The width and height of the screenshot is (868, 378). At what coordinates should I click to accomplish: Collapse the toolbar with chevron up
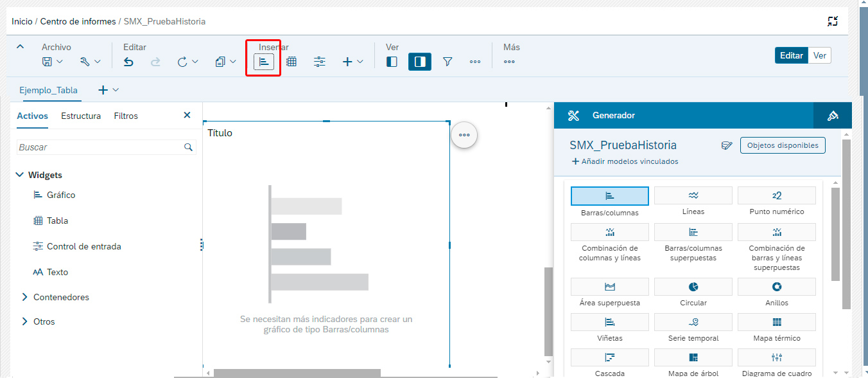tap(20, 46)
